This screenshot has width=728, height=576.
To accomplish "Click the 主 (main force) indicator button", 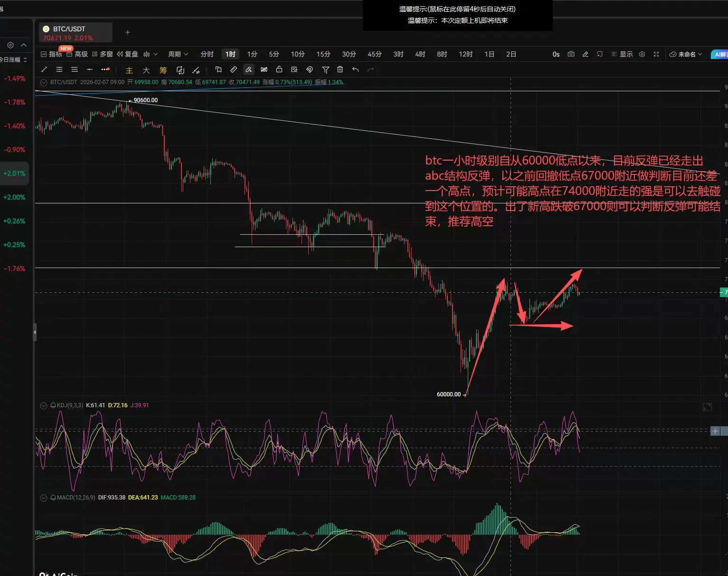I will tap(129, 70).
